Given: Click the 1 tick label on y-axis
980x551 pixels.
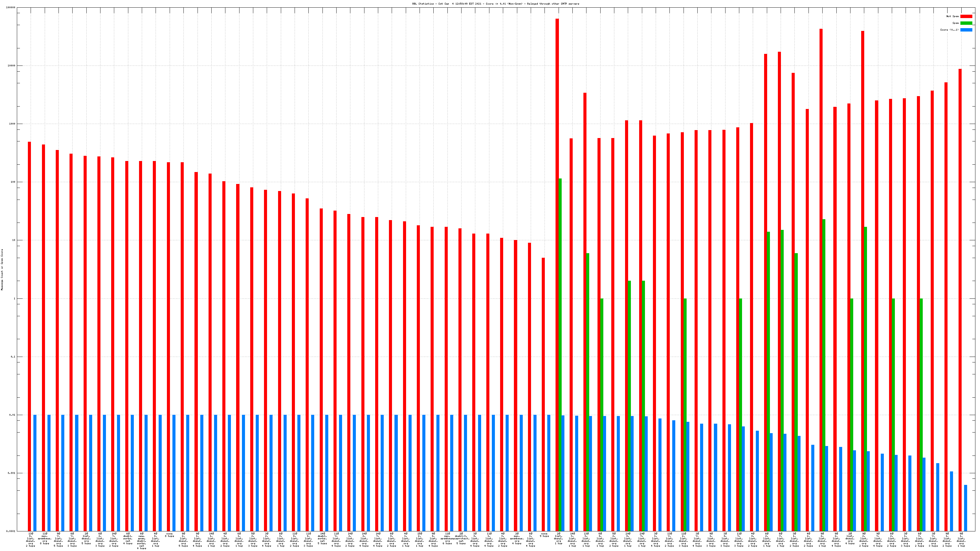Looking at the screenshot, I should 15,298.
